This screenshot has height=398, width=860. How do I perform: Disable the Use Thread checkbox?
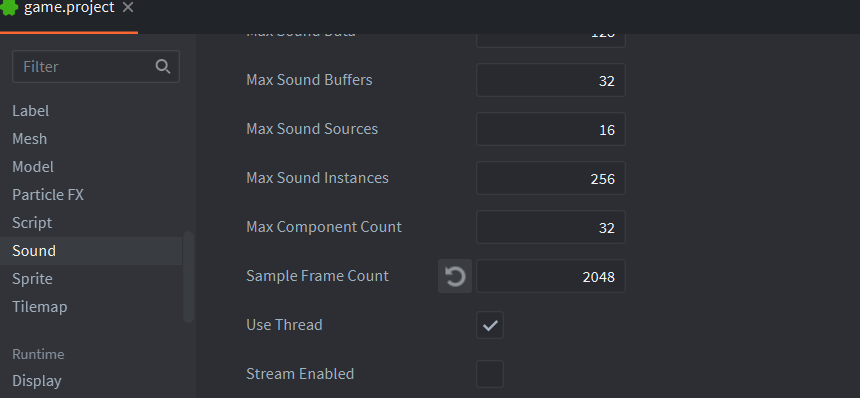pos(490,325)
